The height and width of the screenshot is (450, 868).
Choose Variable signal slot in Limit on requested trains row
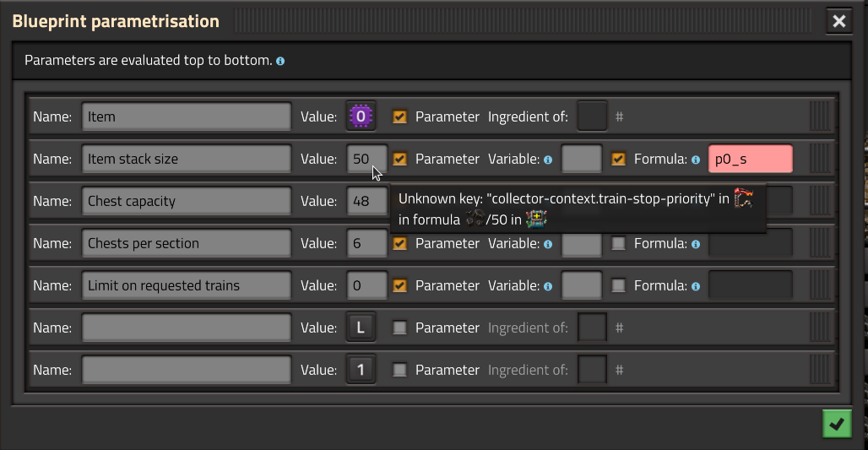(582, 285)
